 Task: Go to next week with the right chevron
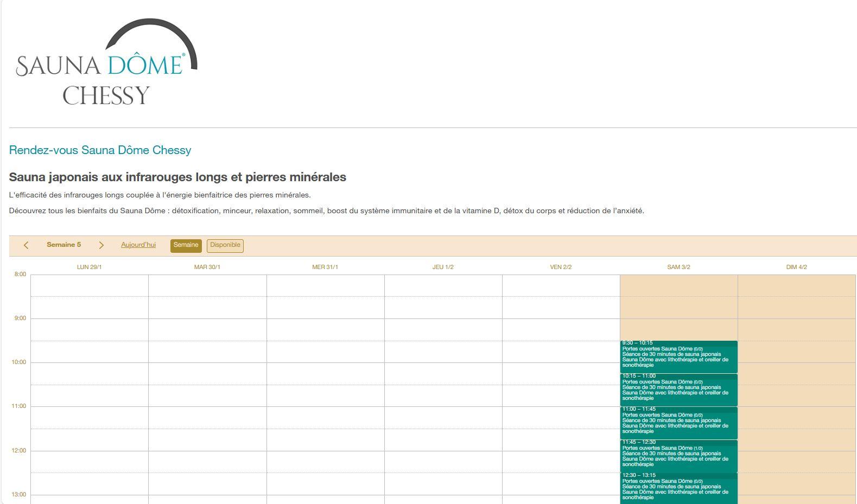(101, 245)
